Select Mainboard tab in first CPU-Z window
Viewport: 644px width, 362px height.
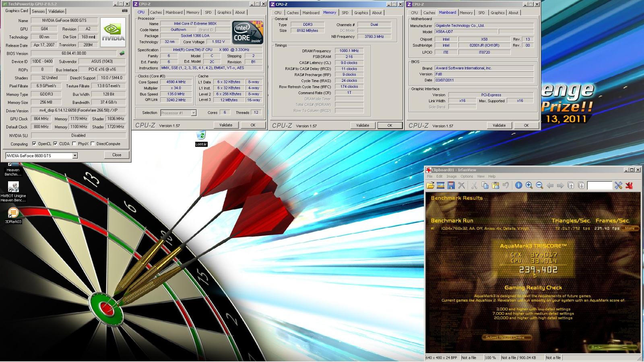[x=174, y=12]
